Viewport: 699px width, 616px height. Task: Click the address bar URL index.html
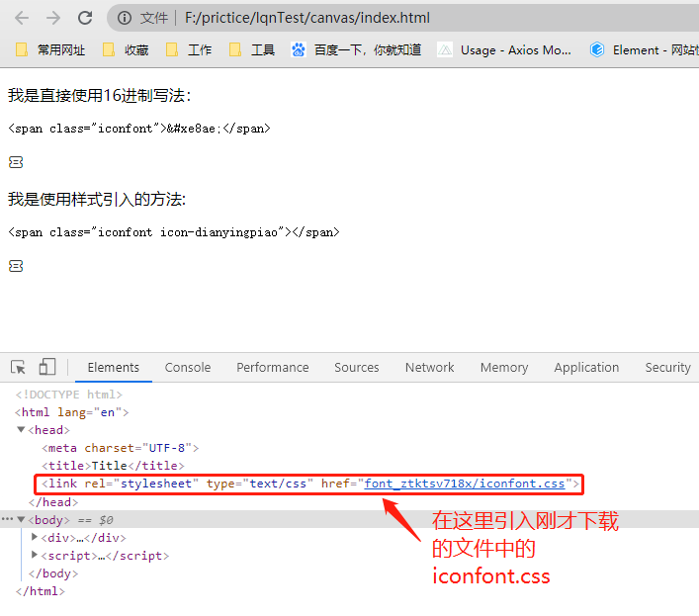coord(307,18)
